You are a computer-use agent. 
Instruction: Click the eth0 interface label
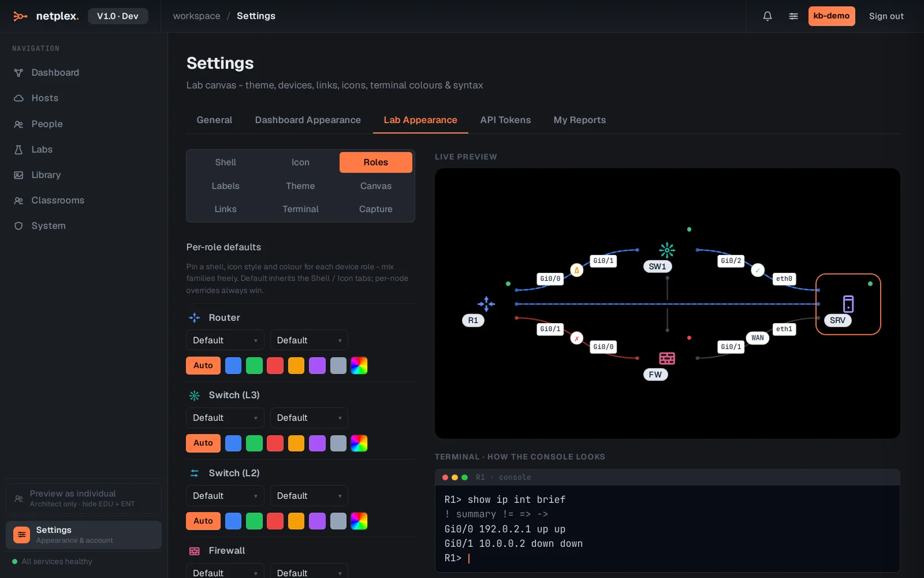point(784,279)
